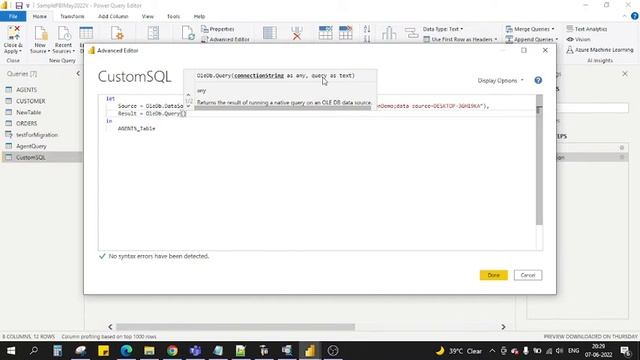Click the save icon in title bar
The width and height of the screenshot is (640, 360).
click(19, 5)
